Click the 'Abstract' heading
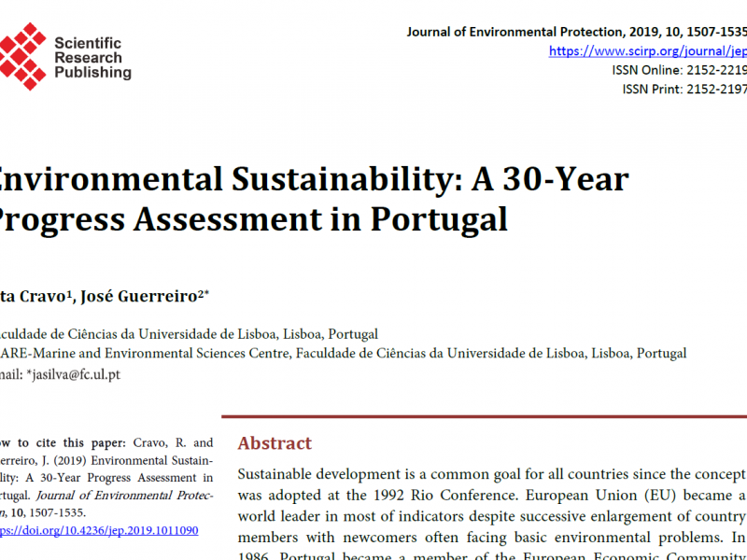Image resolution: width=747 pixels, height=560 pixels. (x=275, y=443)
